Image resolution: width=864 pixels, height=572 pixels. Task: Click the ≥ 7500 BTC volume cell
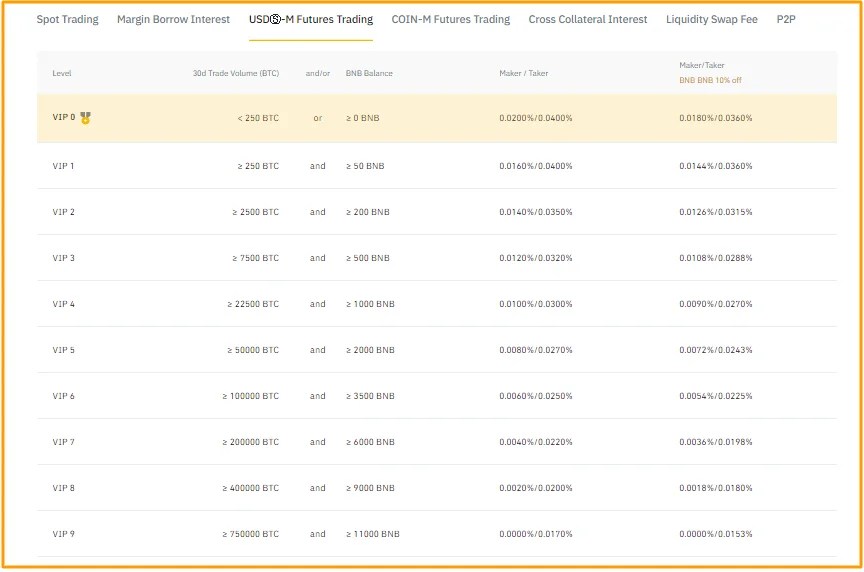point(256,258)
